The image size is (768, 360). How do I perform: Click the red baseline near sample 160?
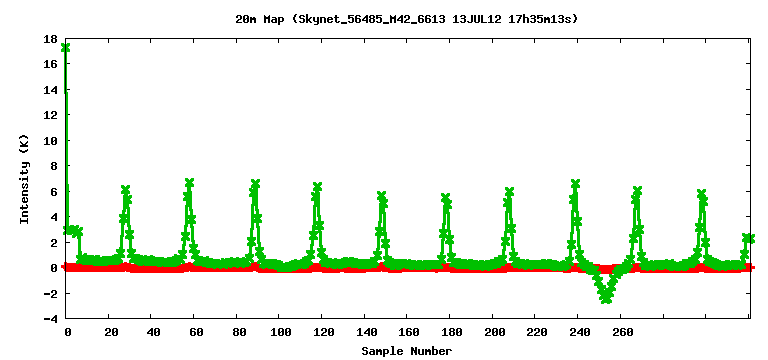coord(408,268)
